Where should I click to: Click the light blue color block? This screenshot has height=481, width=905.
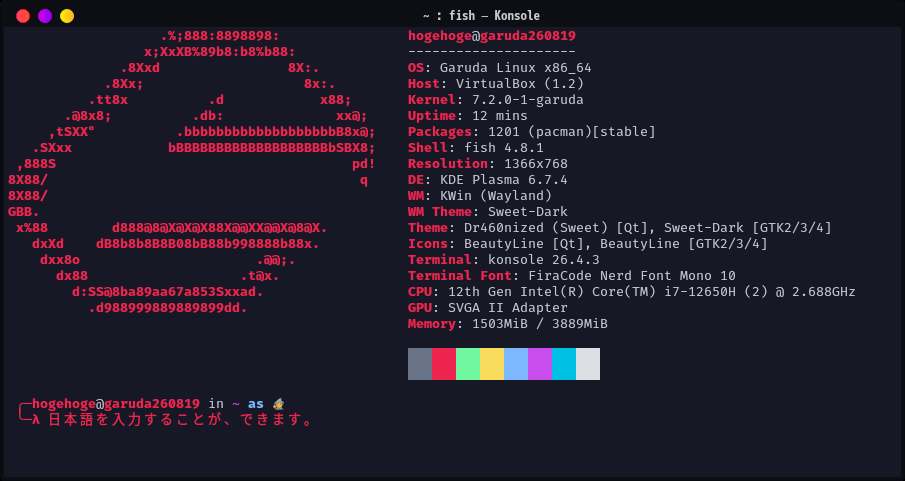[516, 364]
